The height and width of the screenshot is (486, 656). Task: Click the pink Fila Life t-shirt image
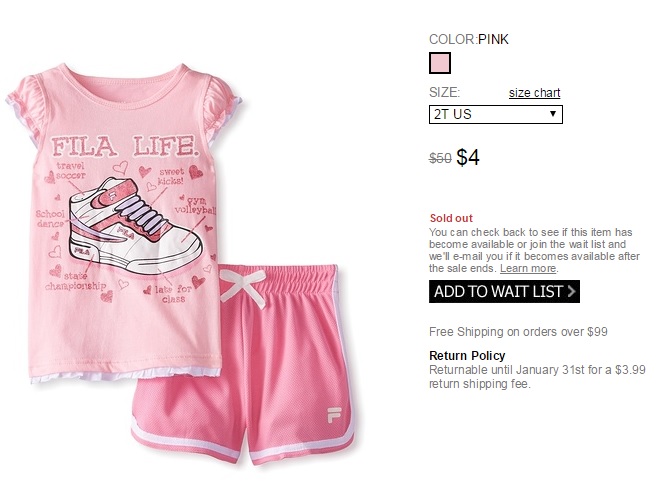[125, 222]
